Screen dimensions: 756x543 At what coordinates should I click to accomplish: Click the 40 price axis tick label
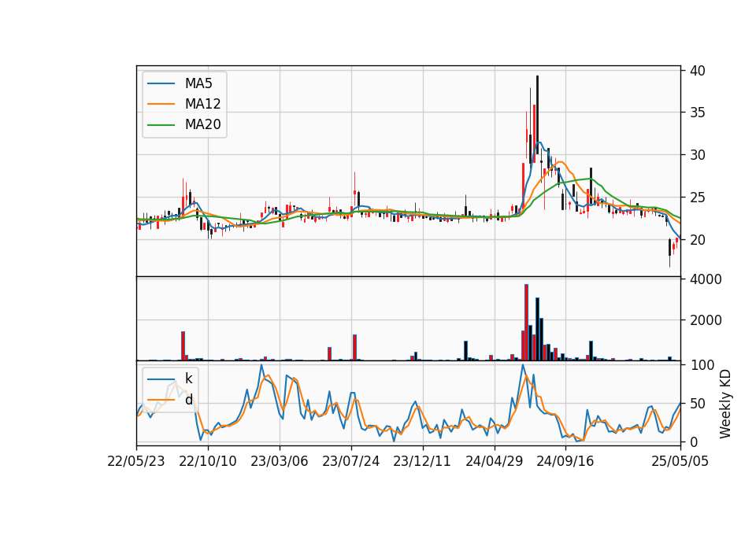point(697,70)
